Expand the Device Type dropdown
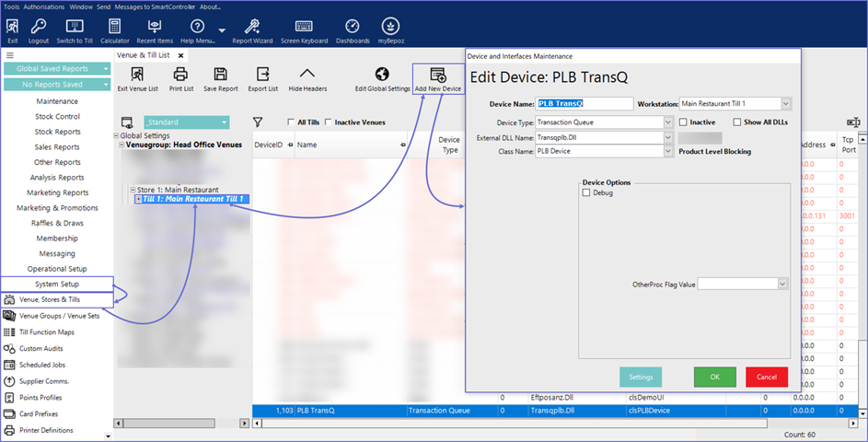Viewport: 868px width, 442px height. [x=667, y=122]
